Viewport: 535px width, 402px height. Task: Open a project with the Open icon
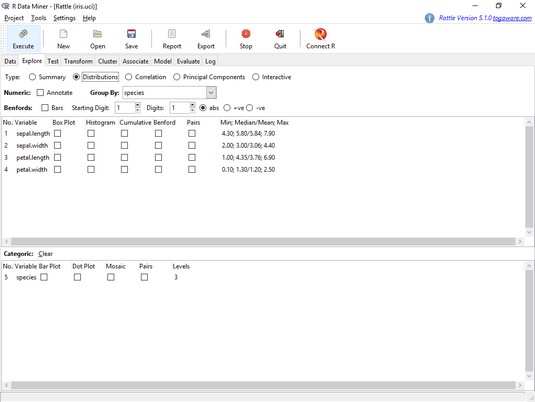(x=98, y=39)
